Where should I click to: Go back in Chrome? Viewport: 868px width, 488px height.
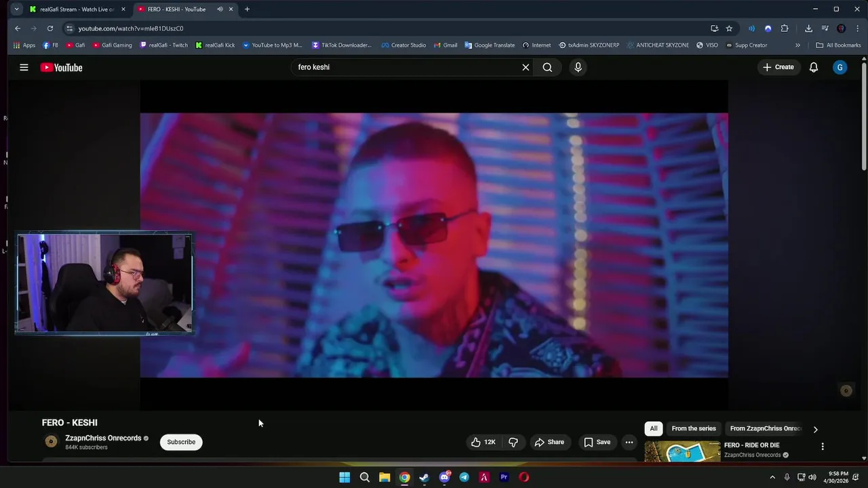tap(18, 28)
